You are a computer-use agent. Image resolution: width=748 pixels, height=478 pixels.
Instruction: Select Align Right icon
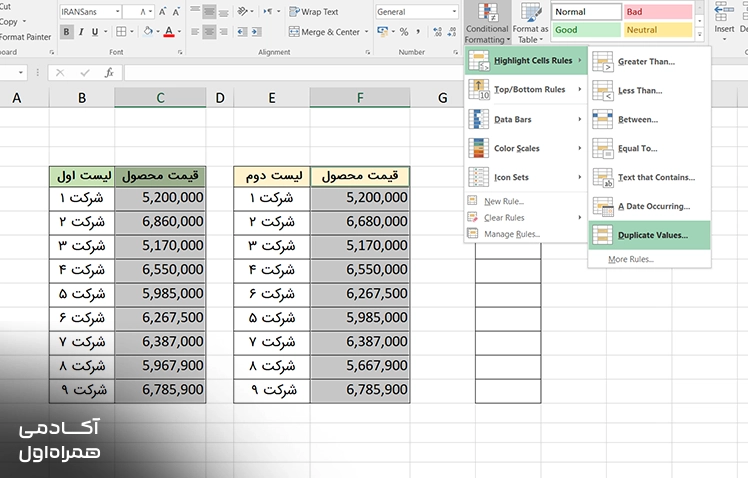point(223,32)
